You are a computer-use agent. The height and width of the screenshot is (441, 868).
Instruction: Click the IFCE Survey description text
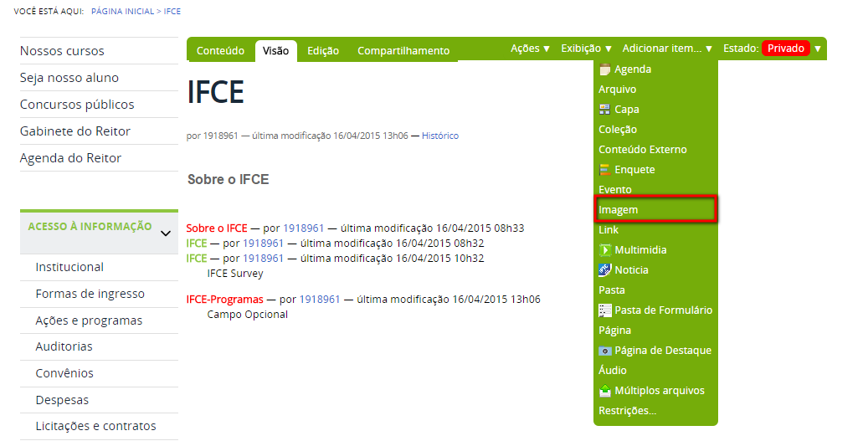(235, 274)
